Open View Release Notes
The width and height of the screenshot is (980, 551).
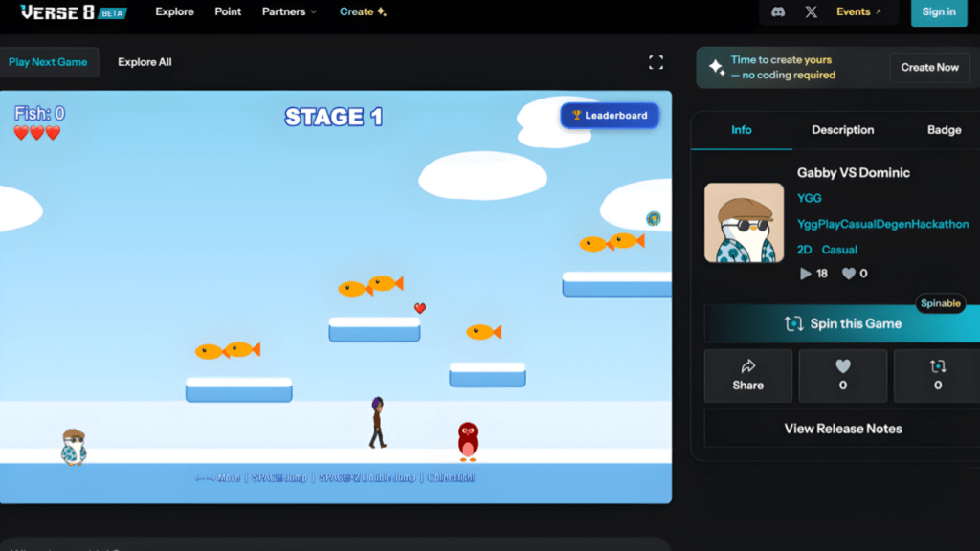[x=842, y=429]
